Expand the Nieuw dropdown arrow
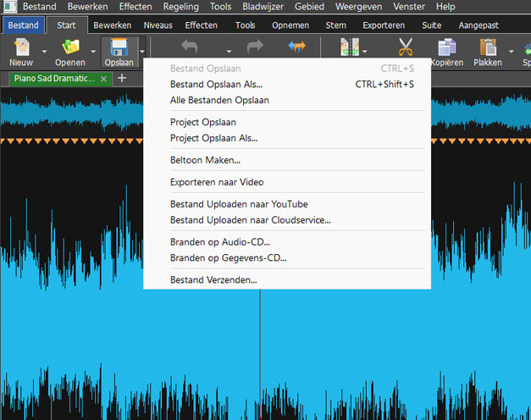 (44, 52)
